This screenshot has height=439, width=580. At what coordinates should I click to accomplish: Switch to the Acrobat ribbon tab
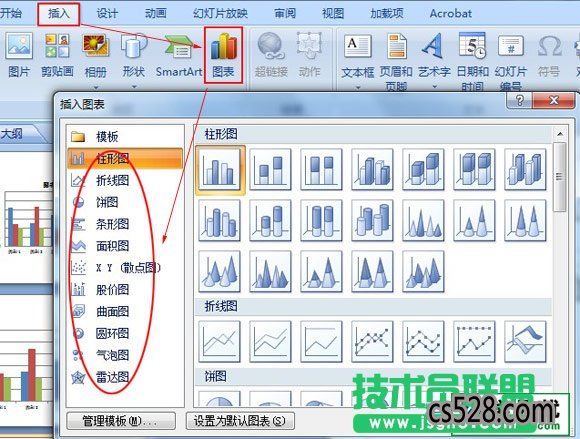pos(451,14)
